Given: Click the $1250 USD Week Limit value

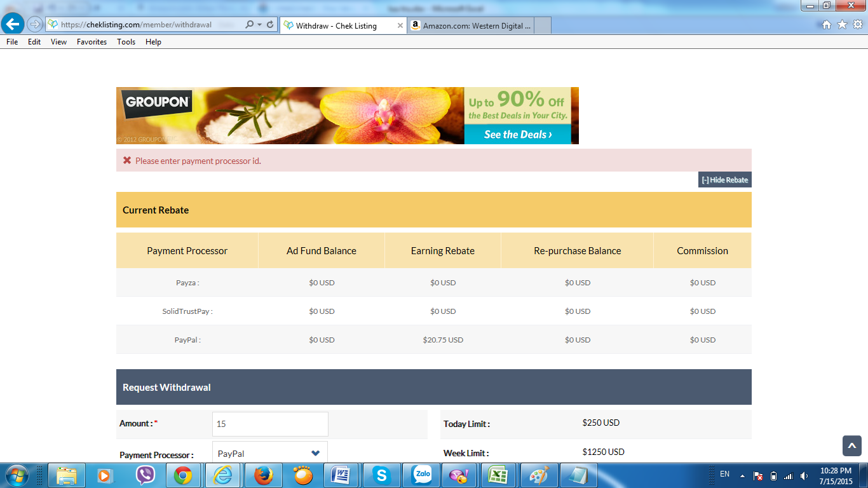Looking at the screenshot, I should tap(604, 452).
